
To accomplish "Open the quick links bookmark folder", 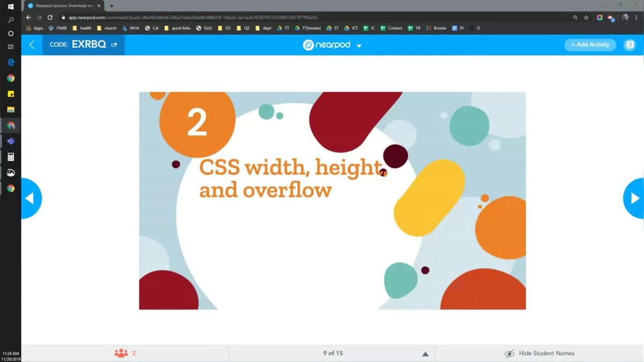I will point(178,28).
